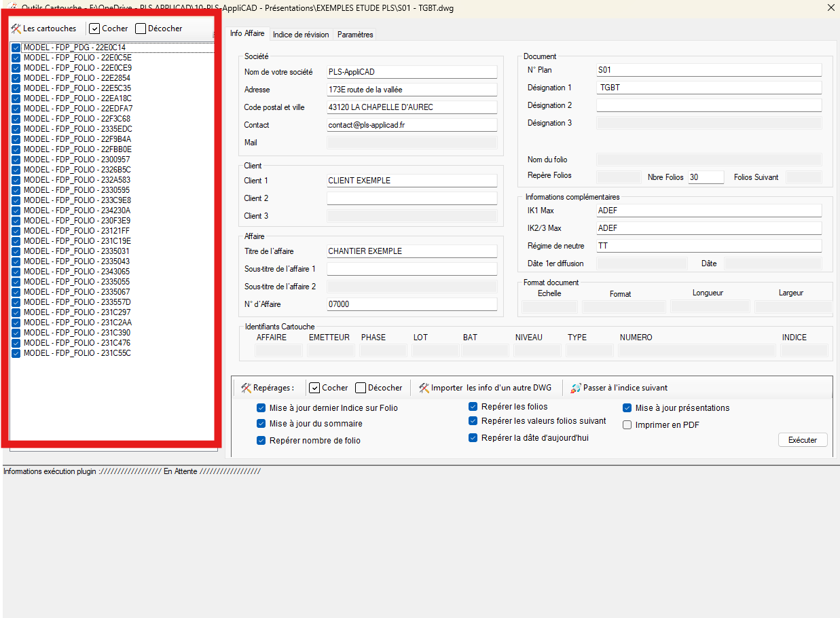Screen dimensions: 840x618
Task: Click the Les cartouches tools icon
Action: pyautogui.click(x=16, y=29)
